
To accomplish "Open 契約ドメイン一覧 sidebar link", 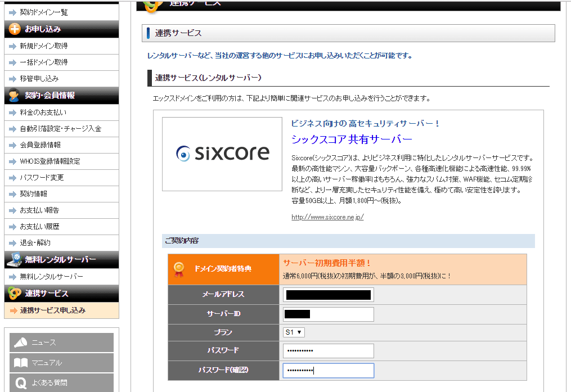I will point(61,12).
